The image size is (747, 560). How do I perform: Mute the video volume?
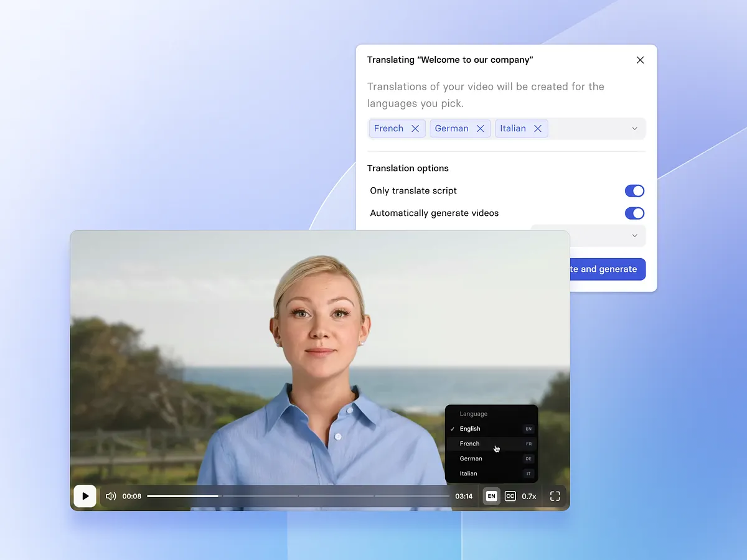tap(111, 496)
